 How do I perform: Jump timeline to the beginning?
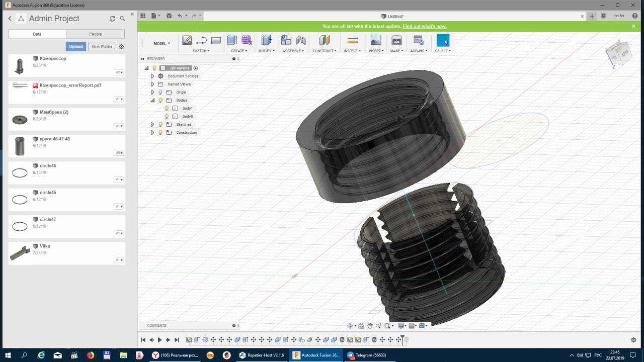(x=143, y=340)
